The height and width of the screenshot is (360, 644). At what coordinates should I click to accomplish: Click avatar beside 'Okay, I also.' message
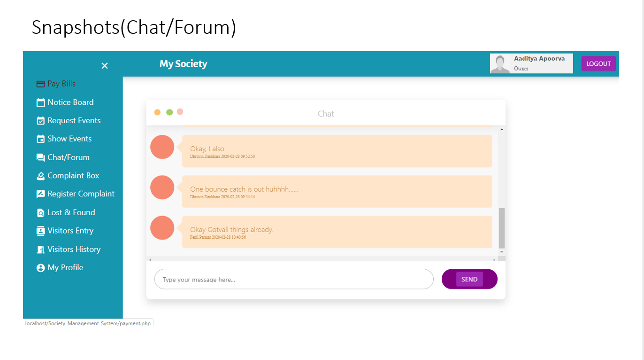(x=162, y=147)
